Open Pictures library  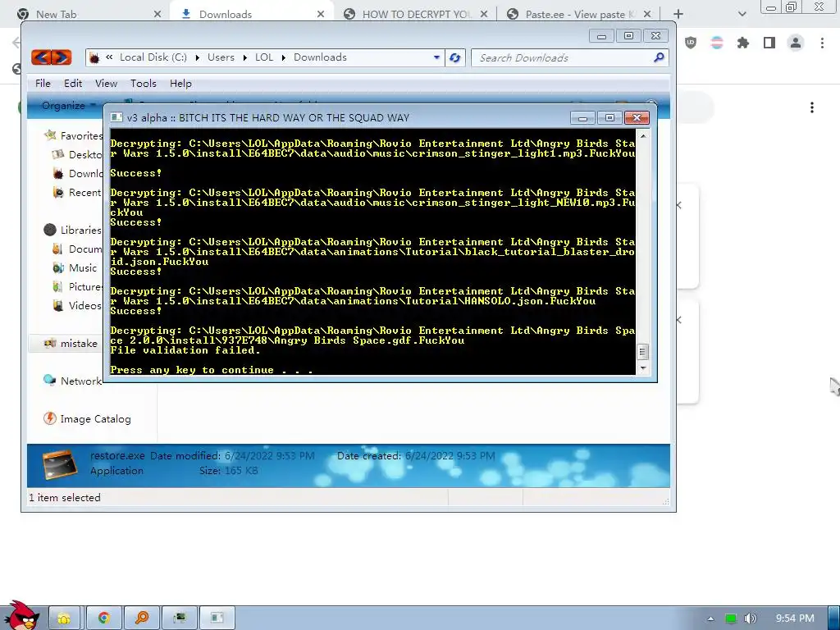pyautogui.click(x=78, y=286)
